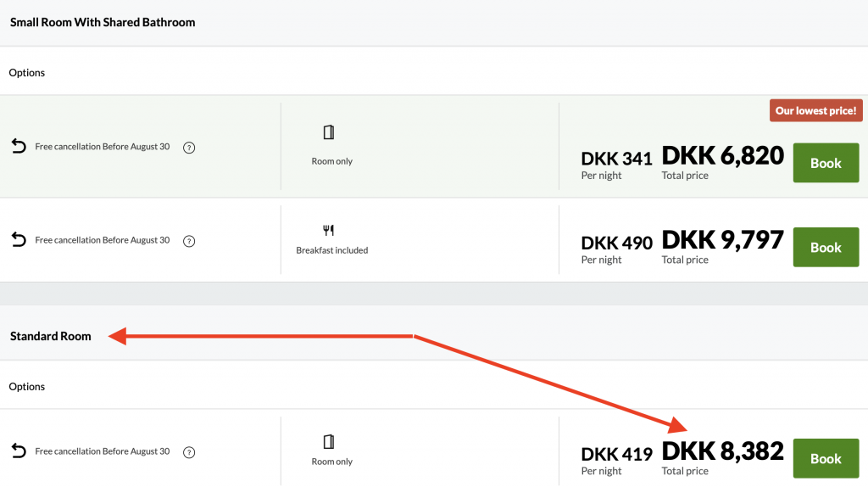
Task: Select the Small Room With Shared Bathroom heading
Action: click(x=103, y=22)
